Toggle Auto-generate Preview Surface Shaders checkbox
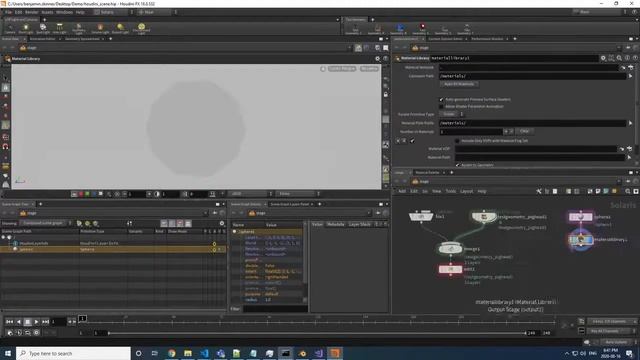This screenshot has width=640, height=360. (441, 99)
